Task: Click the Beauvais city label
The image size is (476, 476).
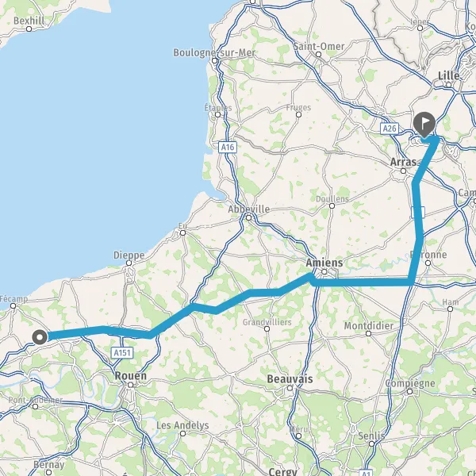Action: [290, 379]
